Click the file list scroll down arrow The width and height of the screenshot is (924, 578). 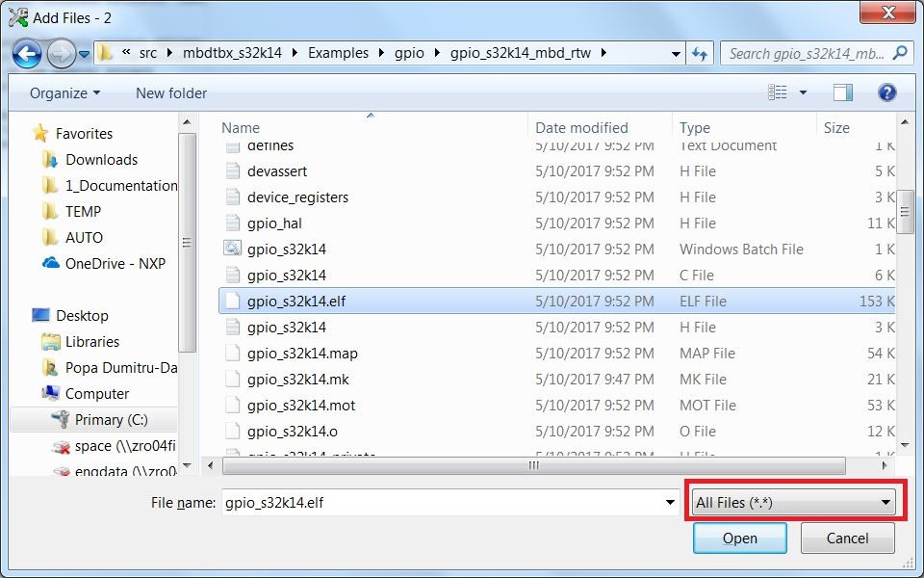[905, 446]
